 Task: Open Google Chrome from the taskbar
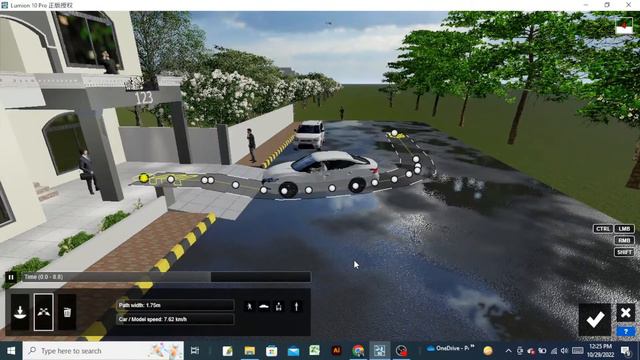[x=358, y=351]
